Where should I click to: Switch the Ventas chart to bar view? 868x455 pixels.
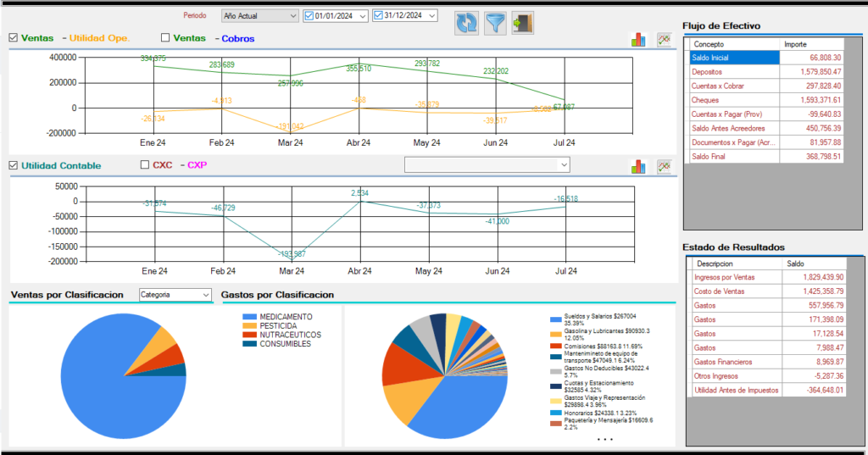pyautogui.click(x=638, y=40)
